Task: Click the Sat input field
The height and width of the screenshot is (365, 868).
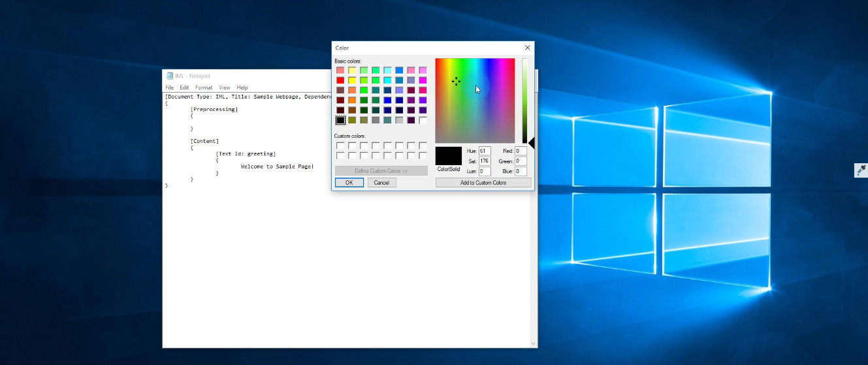Action: pos(485,161)
